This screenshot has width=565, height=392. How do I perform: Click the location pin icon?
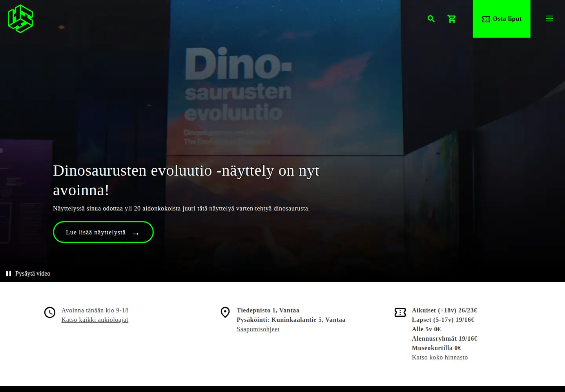pyautogui.click(x=225, y=312)
